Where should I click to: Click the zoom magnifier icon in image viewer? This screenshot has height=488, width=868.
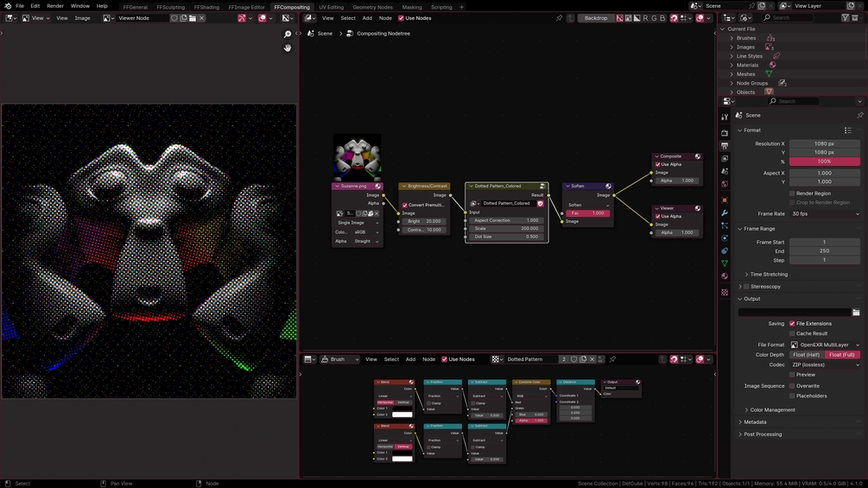coord(288,35)
